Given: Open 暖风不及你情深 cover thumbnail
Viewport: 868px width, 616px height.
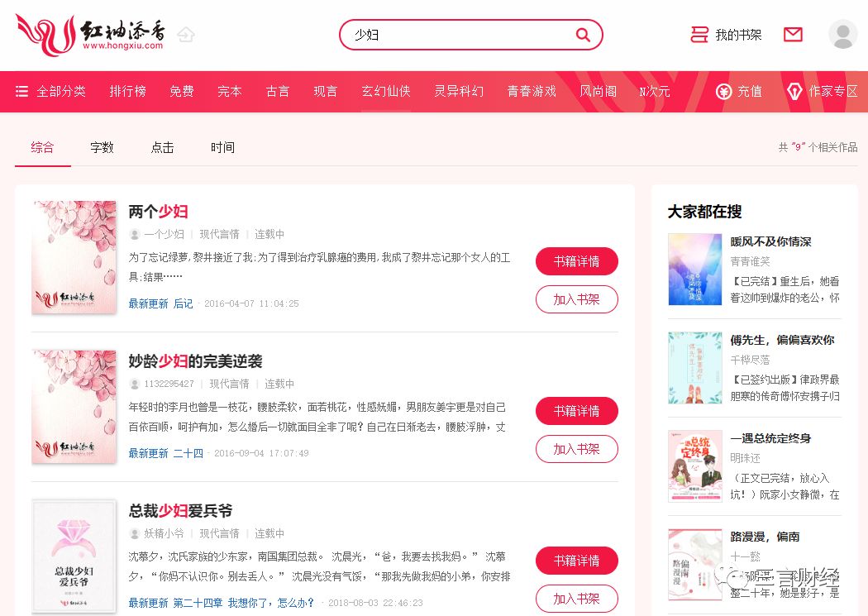Looking at the screenshot, I should (x=694, y=270).
